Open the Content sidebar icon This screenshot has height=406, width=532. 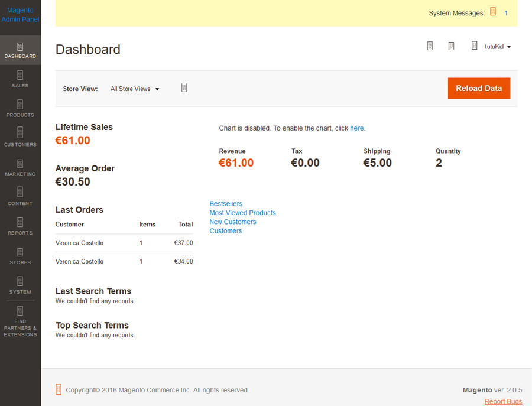tap(20, 193)
